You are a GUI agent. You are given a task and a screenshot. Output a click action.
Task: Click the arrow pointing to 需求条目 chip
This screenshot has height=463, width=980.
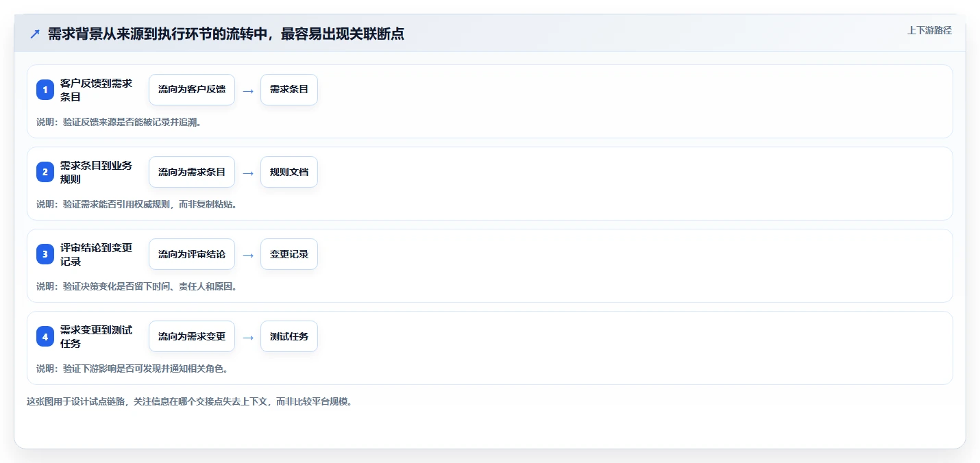coord(248,90)
